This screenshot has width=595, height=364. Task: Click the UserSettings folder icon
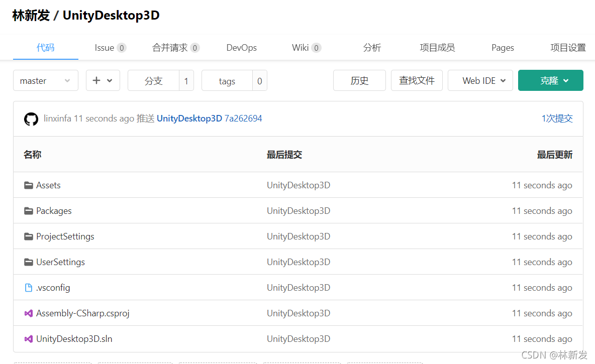click(29, 262)
